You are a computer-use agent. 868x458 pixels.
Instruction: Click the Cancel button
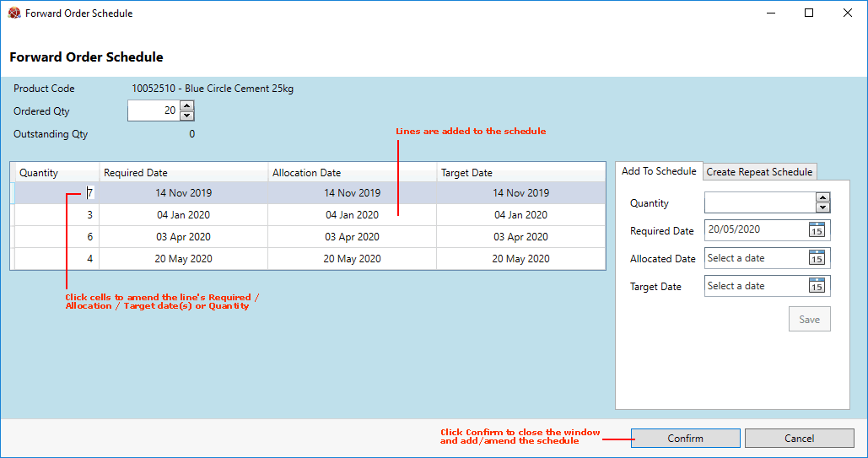click(800, 438)
